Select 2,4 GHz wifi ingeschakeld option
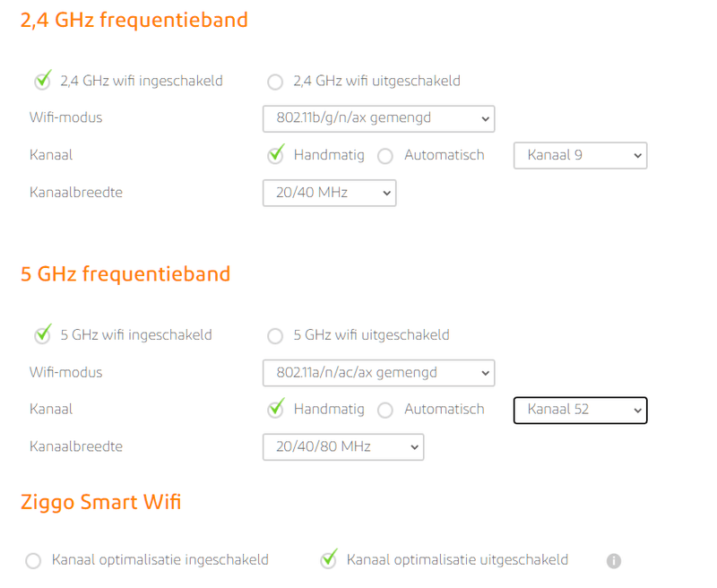This screenshot has height=588, width=717. coord(43,82)
